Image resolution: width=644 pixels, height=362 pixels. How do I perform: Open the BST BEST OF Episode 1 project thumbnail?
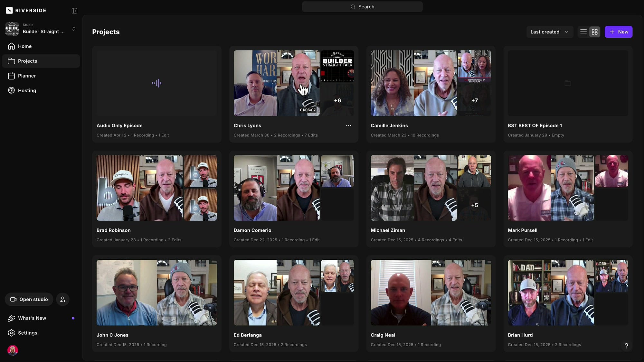coord(567,83)
